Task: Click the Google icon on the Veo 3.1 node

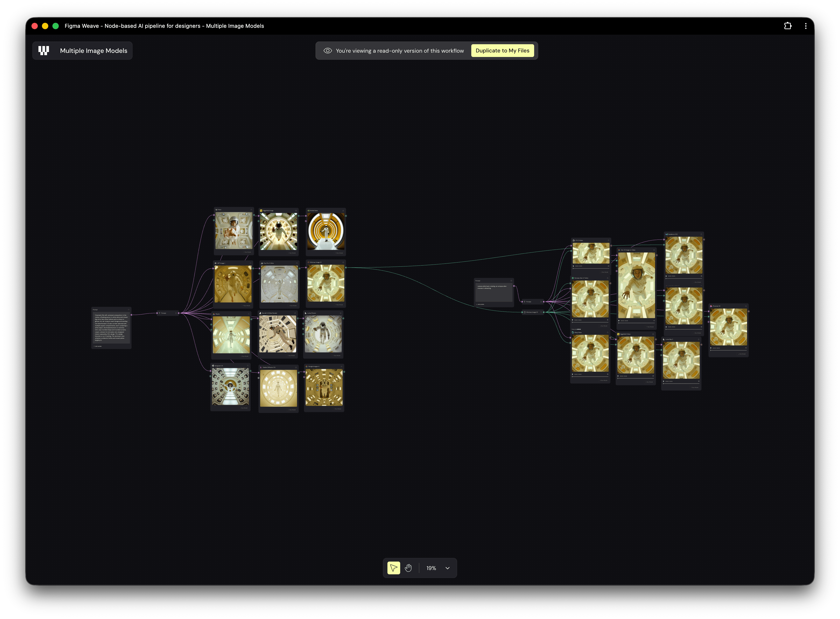Action: pos(619,250)
